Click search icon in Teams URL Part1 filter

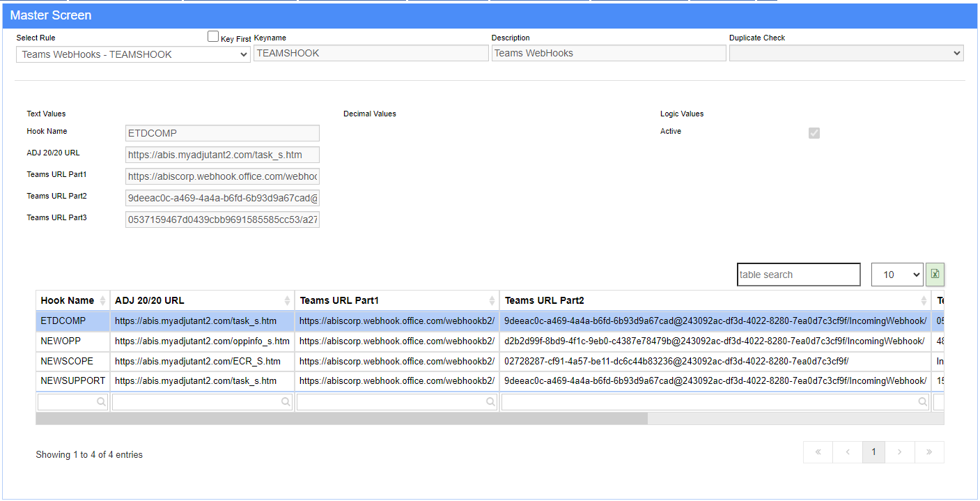(x=490, y=401)
